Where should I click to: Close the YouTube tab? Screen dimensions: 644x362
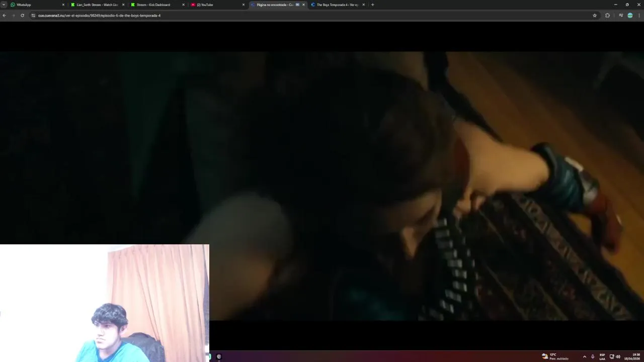[244, 5]
